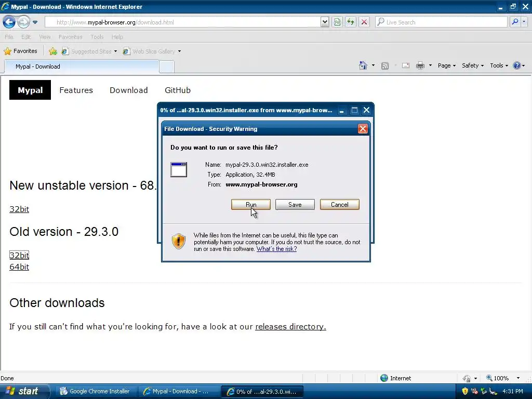Open the Tools command bar menu
532x399 pixels.
(x=499, y=65)
